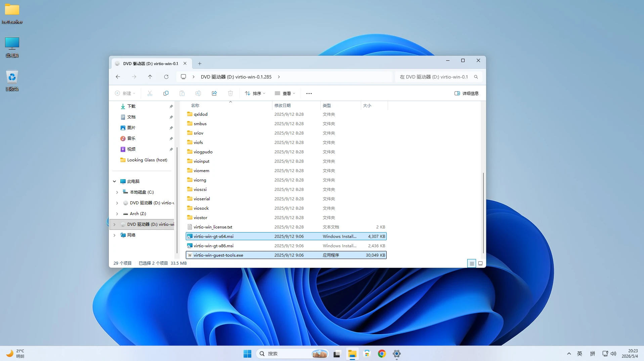Click the volume icon in system tray
This screenshot has height=361, width=644.
tap(613, 354)
